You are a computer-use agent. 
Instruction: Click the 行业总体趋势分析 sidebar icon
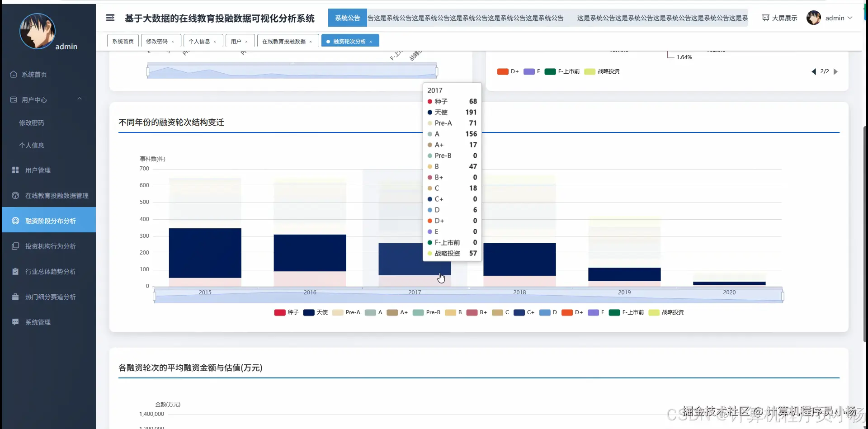tap(15, 272)
